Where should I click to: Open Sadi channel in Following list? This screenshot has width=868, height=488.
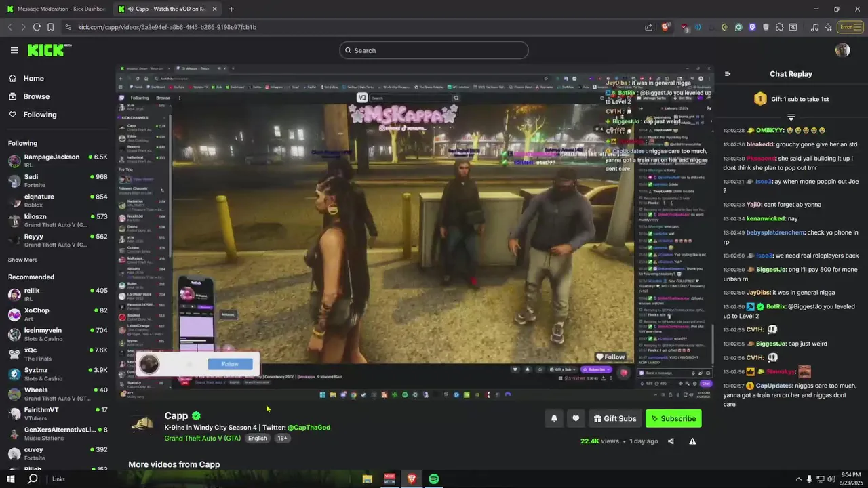(58, 180)
